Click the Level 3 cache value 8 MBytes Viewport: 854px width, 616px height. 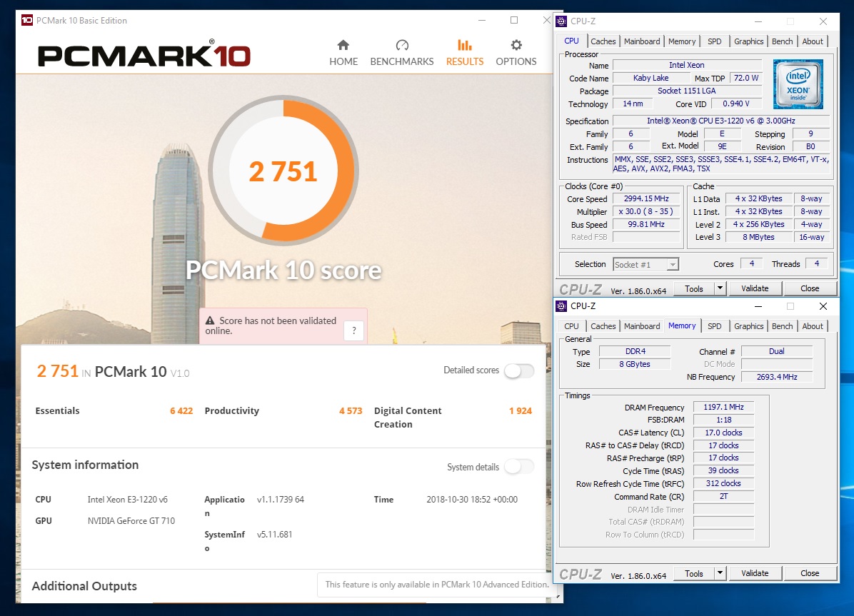(758, 237)
